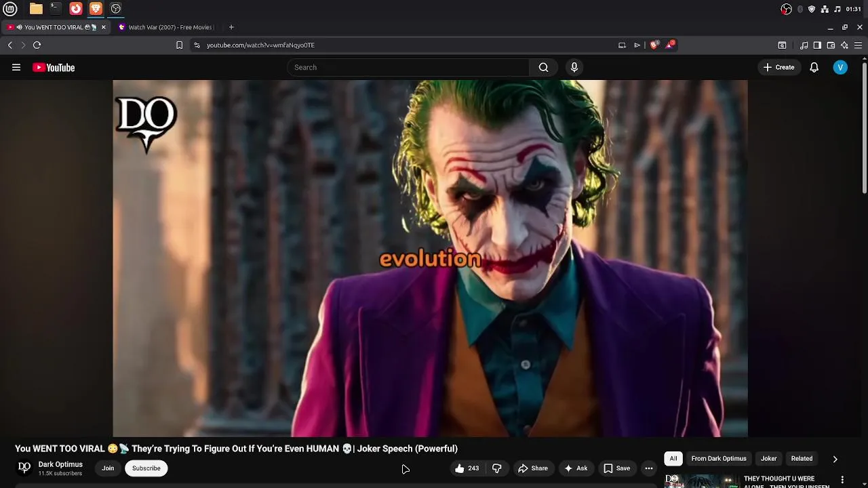The image size is (868, 488).
Task: Switch to OBS Studio in the panel
Action: tap(116, 9)
